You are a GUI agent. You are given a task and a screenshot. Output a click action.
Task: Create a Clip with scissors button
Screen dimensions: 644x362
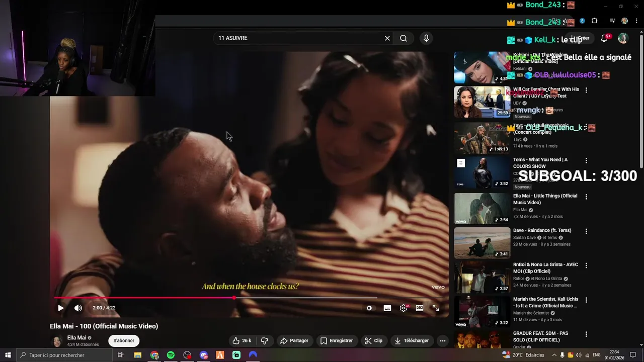(373, 341)
